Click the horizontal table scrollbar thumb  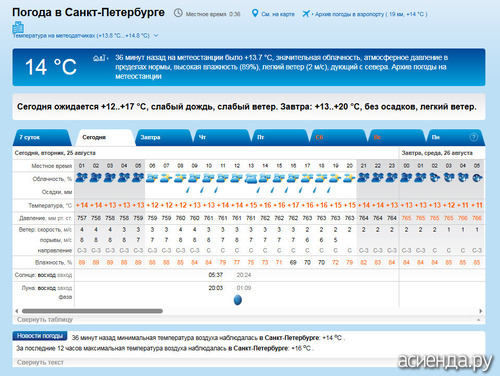point(92,311)
